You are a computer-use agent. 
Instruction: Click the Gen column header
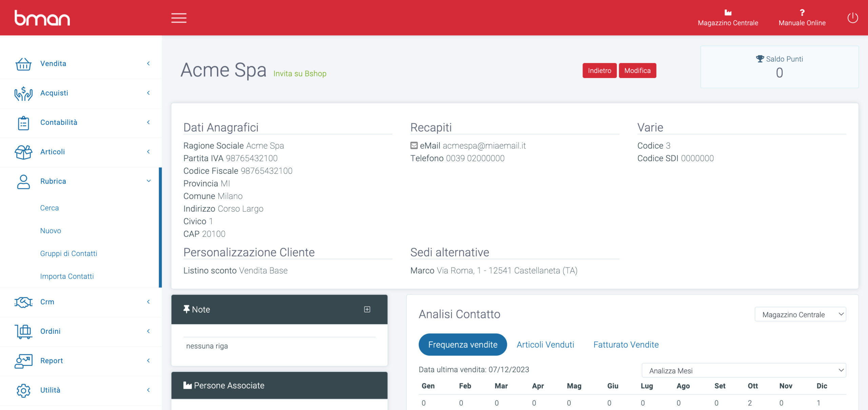point(428,386)
